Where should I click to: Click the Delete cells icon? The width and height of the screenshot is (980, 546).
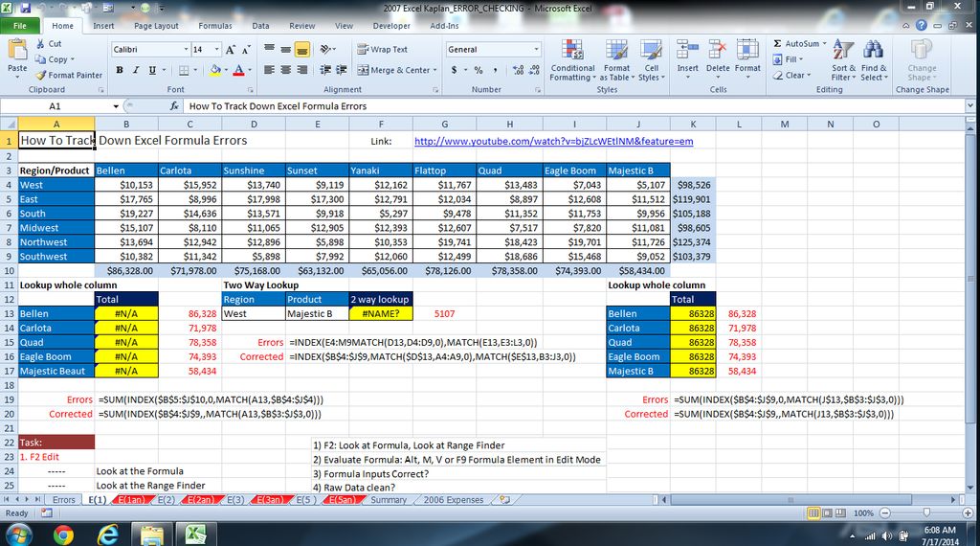[x=718, y=50]
